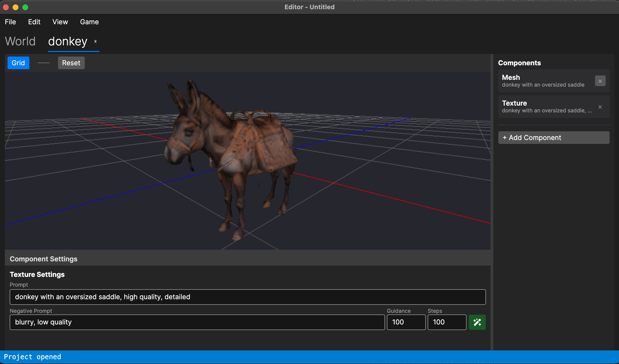This screenshot has height=364, width=619.
Task: Remove the Texture component with its X
Action: point(600,107)
